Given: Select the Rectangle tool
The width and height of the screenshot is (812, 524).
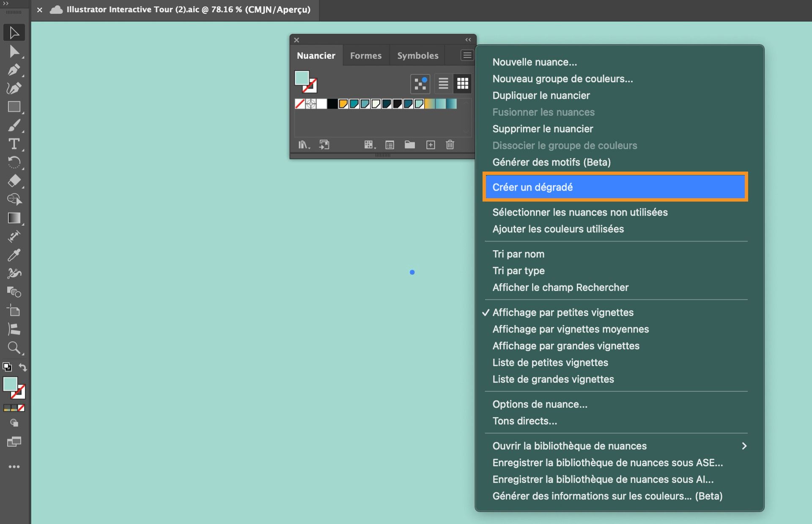Looking at the screenshot, I should 14,106.
